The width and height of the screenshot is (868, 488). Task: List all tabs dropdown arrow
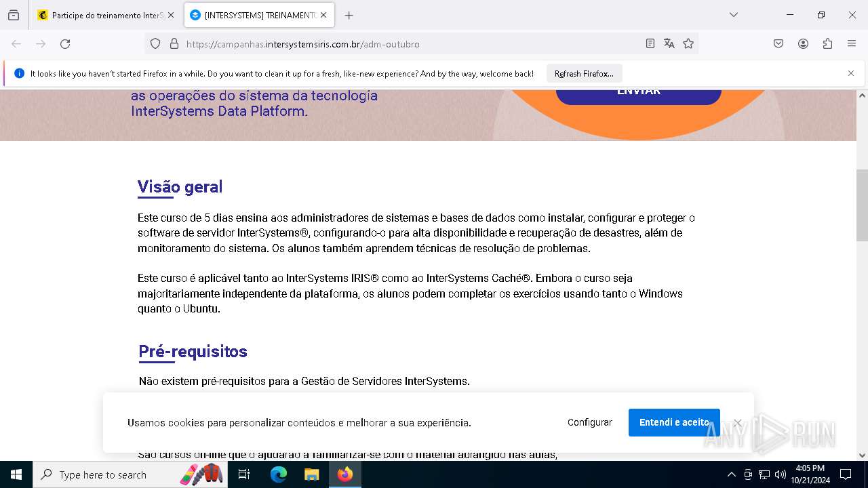[x=733, y=15]
